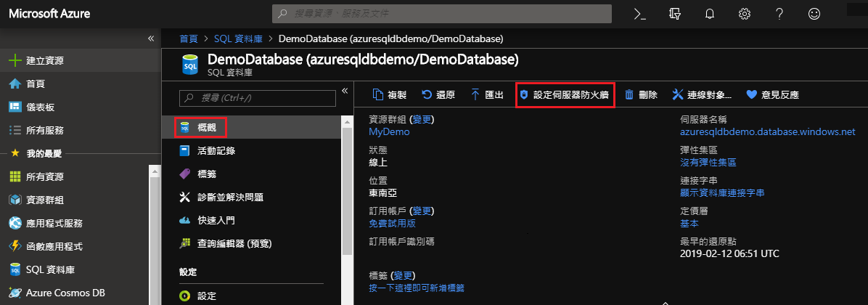
Task: Open Cloud Shell from the top bar
Action: point(639,14)
